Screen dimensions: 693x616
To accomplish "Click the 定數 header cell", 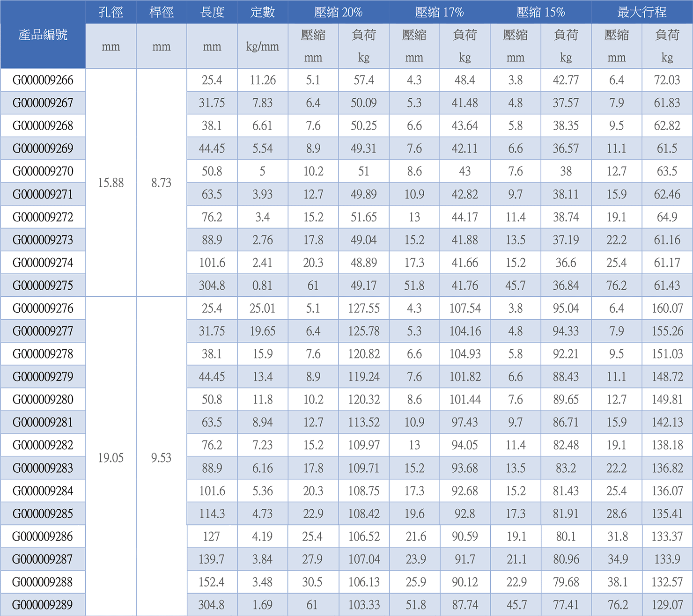I will tap(263, 12).
